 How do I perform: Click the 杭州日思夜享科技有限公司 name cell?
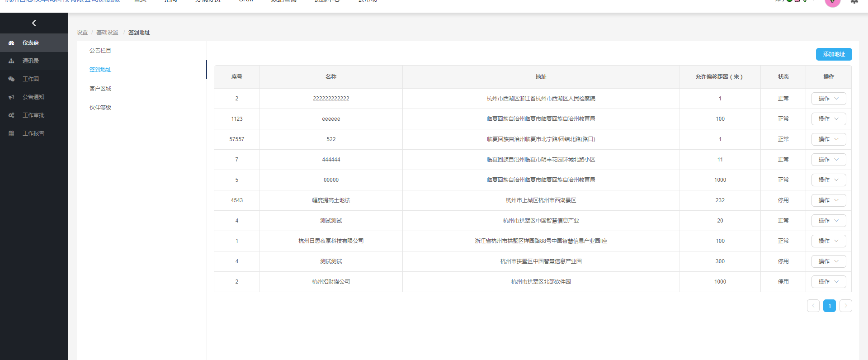point(331,241)
